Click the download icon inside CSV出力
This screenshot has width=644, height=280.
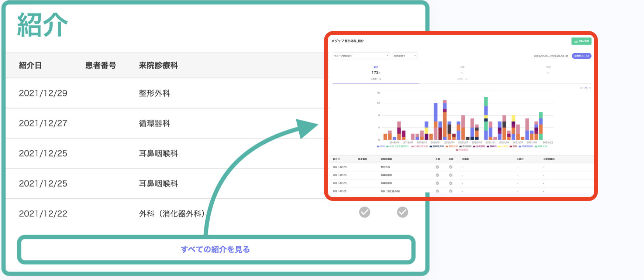(576, 41)
